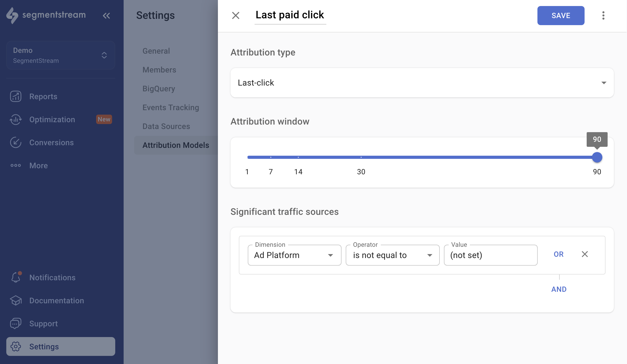Set the attribution window slider to 30
Image resolution: width=627 pixels, height=364 pixels.
(x=361, y=157)
